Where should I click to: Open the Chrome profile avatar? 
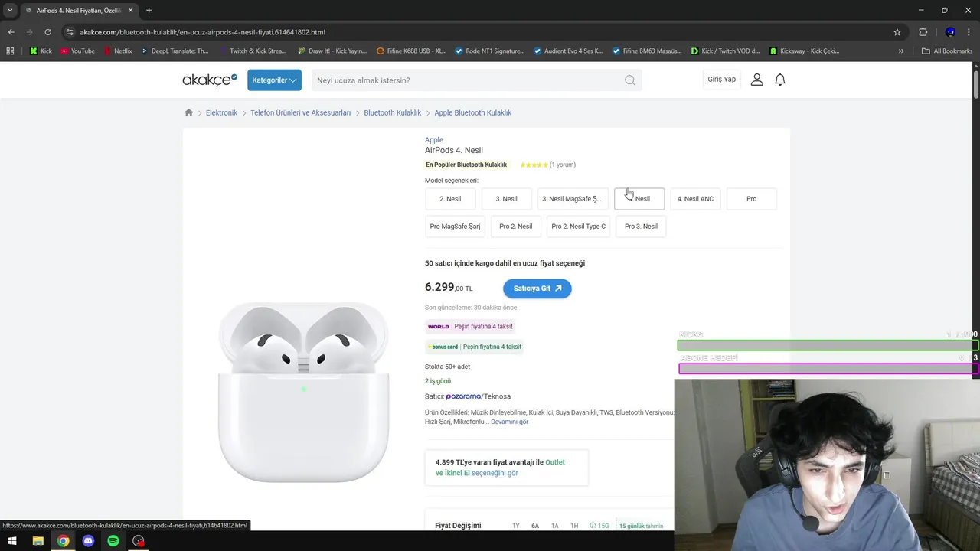point(950,32)
